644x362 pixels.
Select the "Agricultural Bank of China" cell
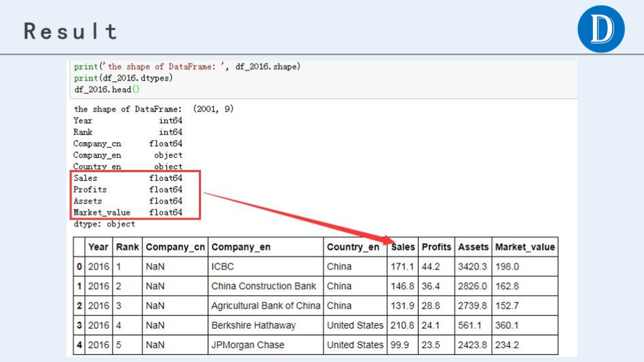point(266,306)
